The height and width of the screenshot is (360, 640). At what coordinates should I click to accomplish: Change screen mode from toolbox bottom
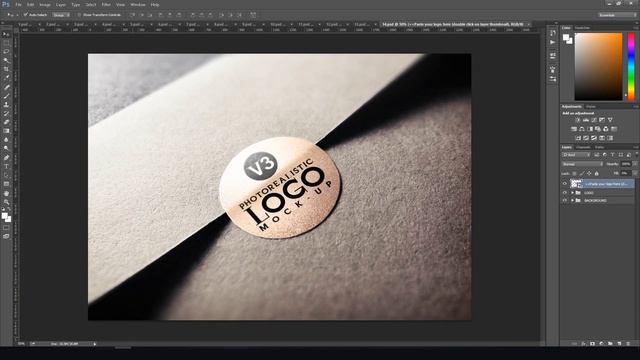click(x=6, y=236)
